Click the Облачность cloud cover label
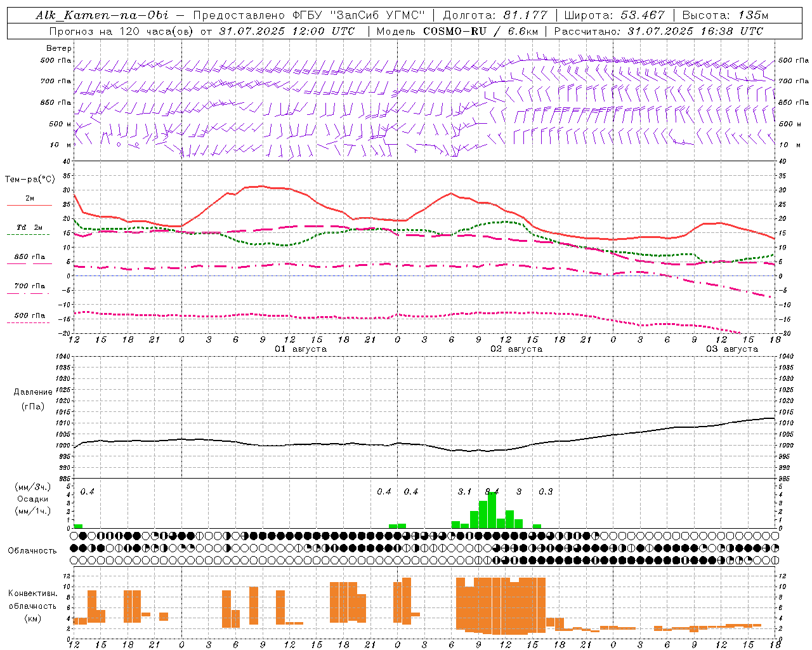The width and height of the screenshot is (812, 650). point(32,551)
